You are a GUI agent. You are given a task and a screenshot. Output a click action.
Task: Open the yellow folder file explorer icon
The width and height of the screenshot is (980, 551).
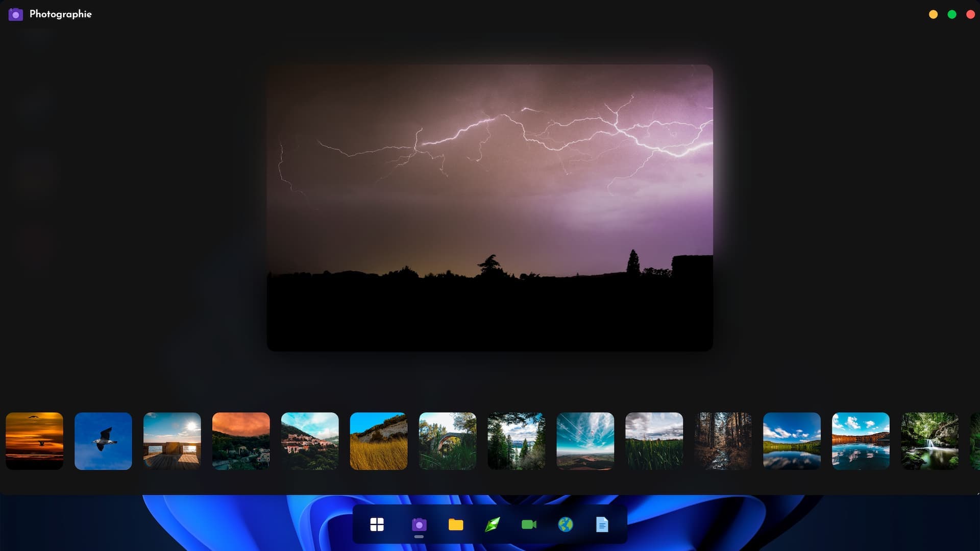point(456,524)
